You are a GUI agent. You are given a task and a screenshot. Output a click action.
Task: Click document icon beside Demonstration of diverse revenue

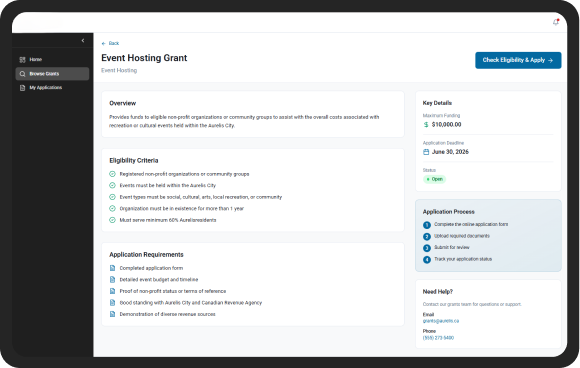tap(112, 314)
